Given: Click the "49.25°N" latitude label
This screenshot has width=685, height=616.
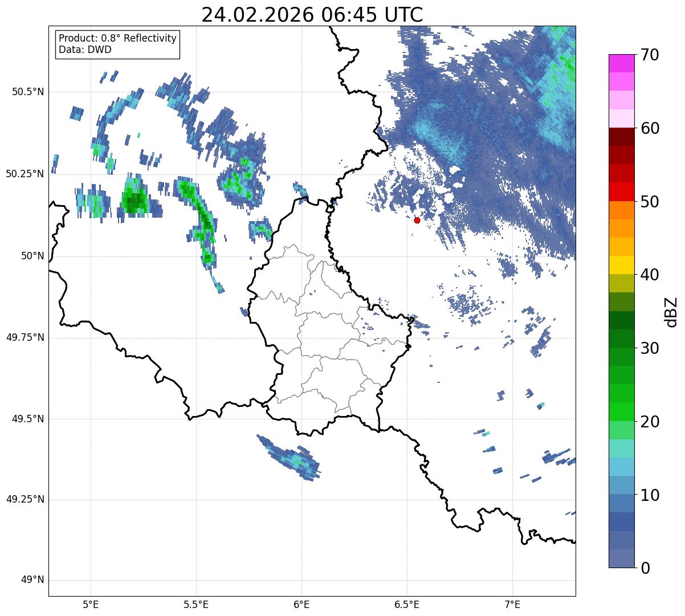Looking at the screenshot, I should point(25,500).
